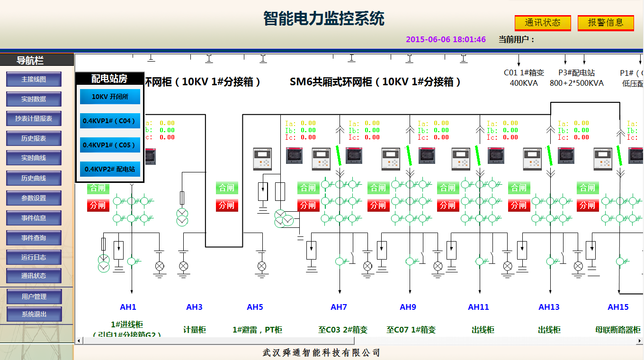The width and height of the screenshot is (644, 360).
Task: Click the 通讯状态 button at top right
Action: 543,23
